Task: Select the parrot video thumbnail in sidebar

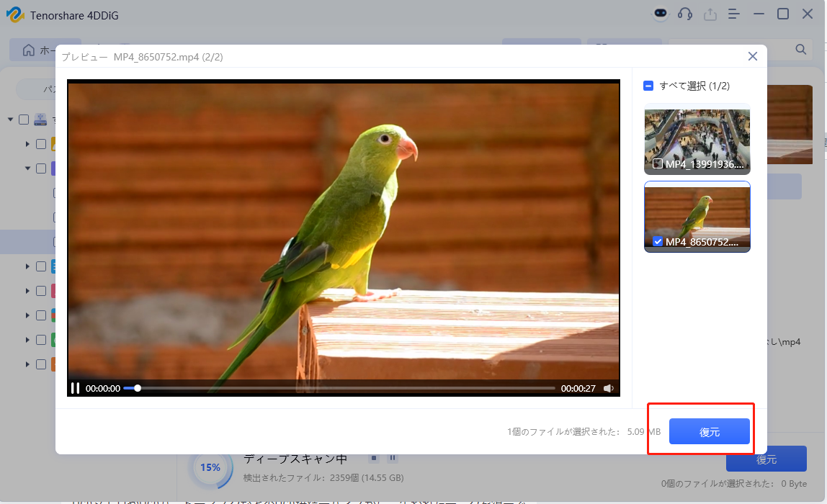Action: tap(697, 217)
